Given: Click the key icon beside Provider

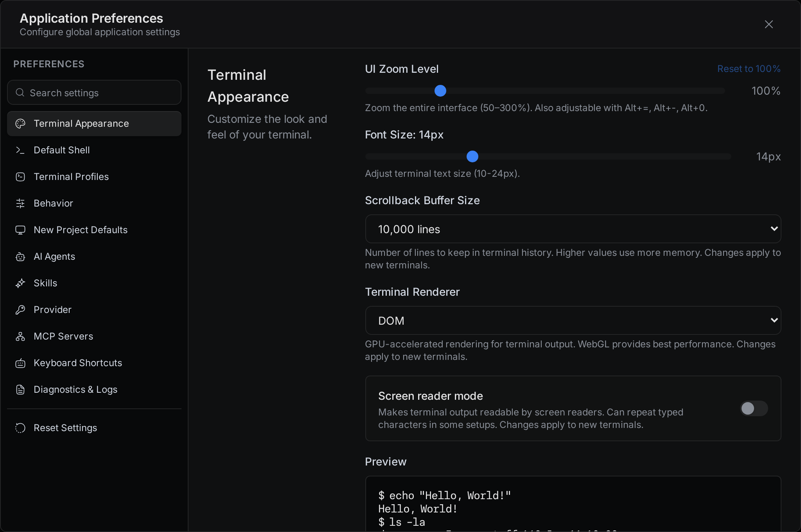Looking at the screenshot, I should tap(20, 310).
